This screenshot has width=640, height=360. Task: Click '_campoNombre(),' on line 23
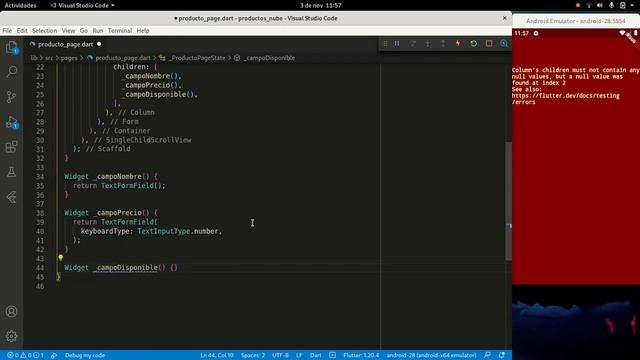pos(151,76)
